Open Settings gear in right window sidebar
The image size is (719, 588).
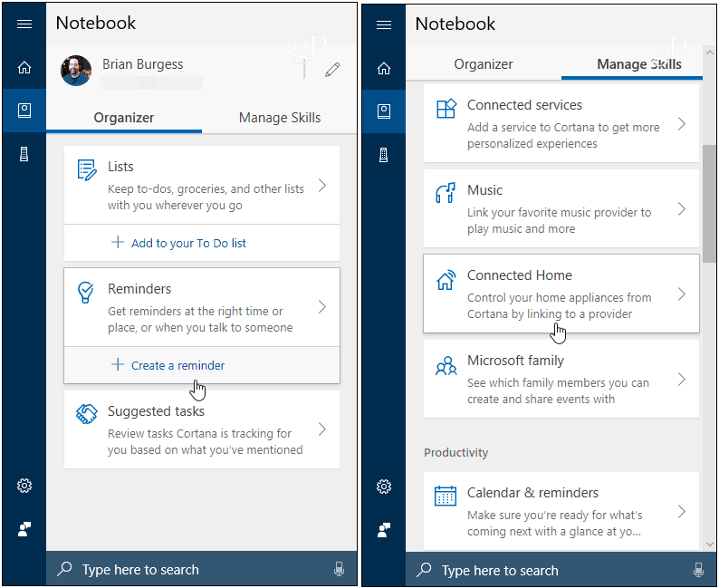(384, 487)
